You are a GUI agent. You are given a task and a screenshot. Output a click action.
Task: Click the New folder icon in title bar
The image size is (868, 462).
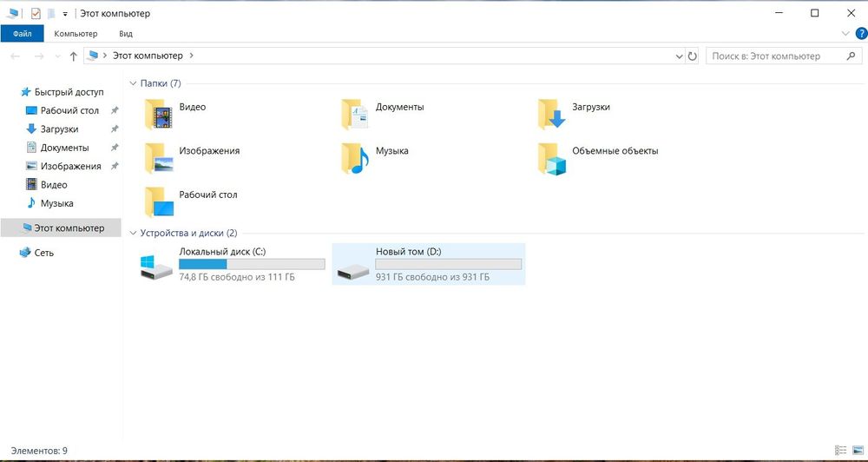click(51, 13)
